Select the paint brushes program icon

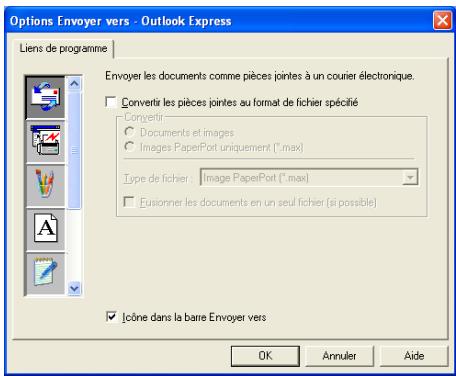(46, 185)
